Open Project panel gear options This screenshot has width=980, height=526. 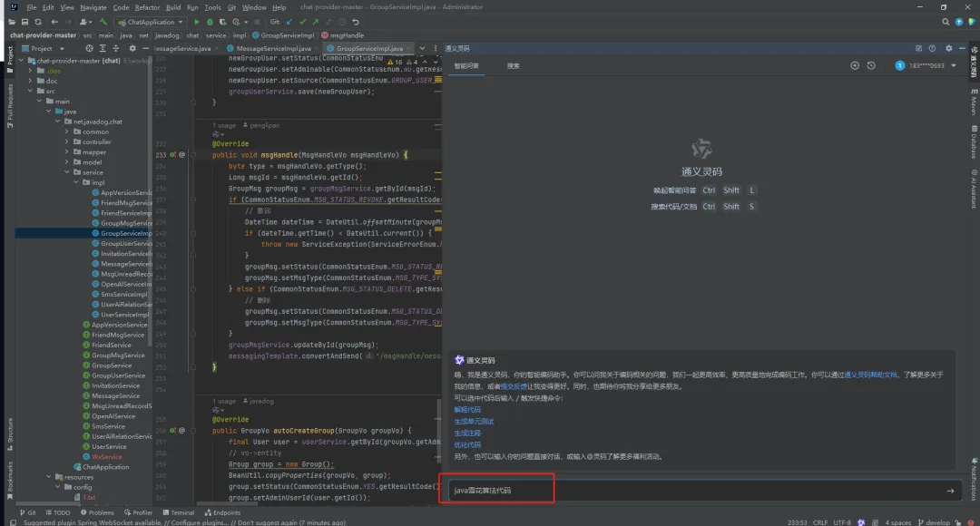[132, 48]
